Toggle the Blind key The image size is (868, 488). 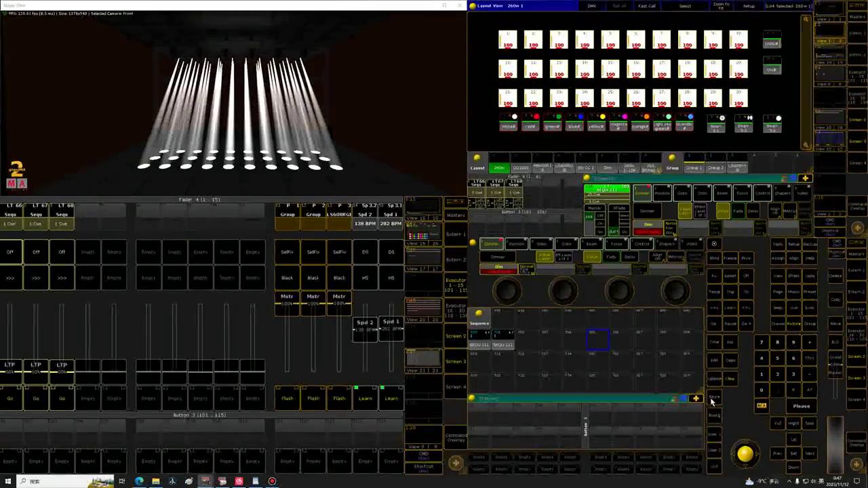pyautogui.click(x=714, y=258)
